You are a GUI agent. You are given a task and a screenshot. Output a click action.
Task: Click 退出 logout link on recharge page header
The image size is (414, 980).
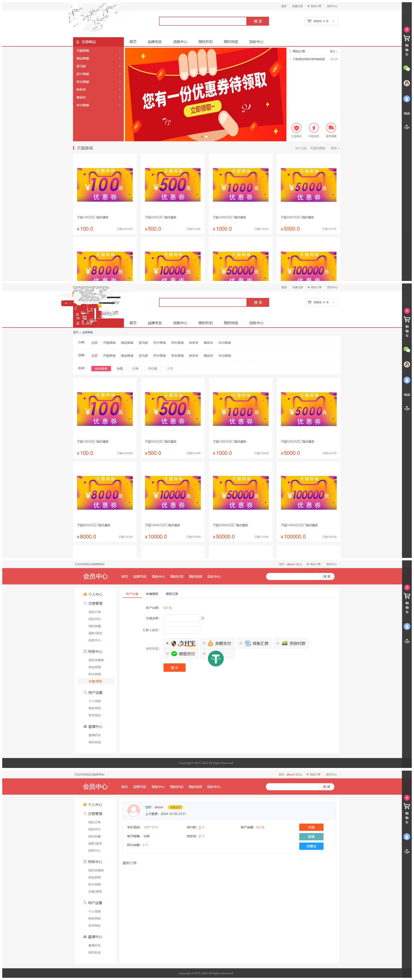(299, 564)
